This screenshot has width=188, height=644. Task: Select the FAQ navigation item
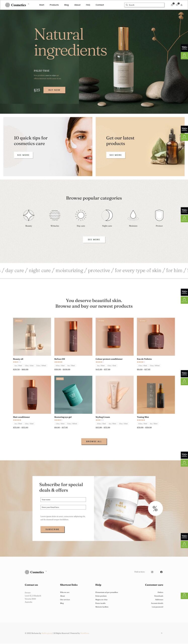88,5
